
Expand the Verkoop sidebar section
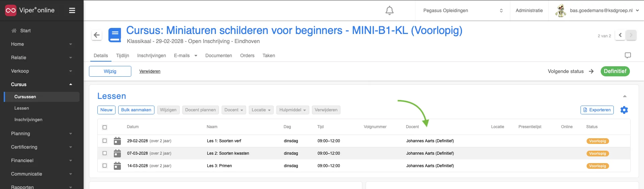pos(42,71)
